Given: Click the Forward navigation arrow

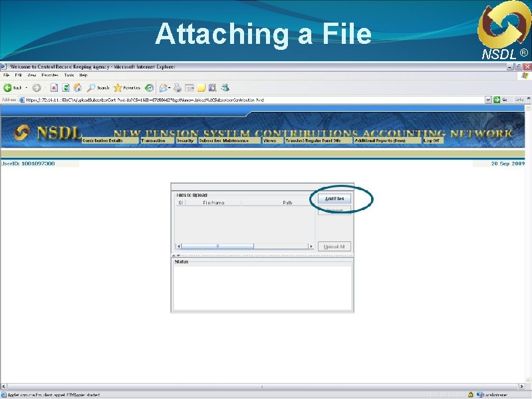Looking at the screenshot, I should tap(37, 88).
